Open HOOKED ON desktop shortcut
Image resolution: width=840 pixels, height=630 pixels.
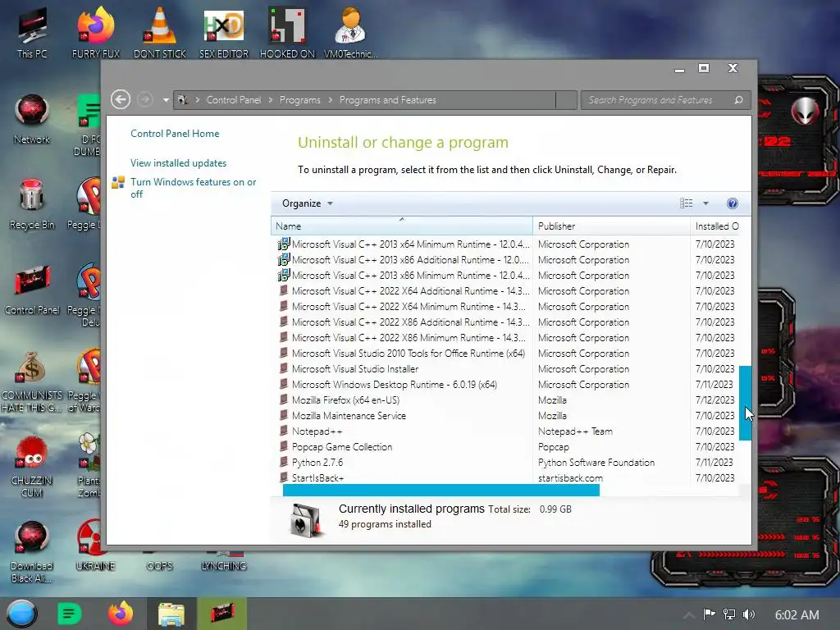point(287,33)
